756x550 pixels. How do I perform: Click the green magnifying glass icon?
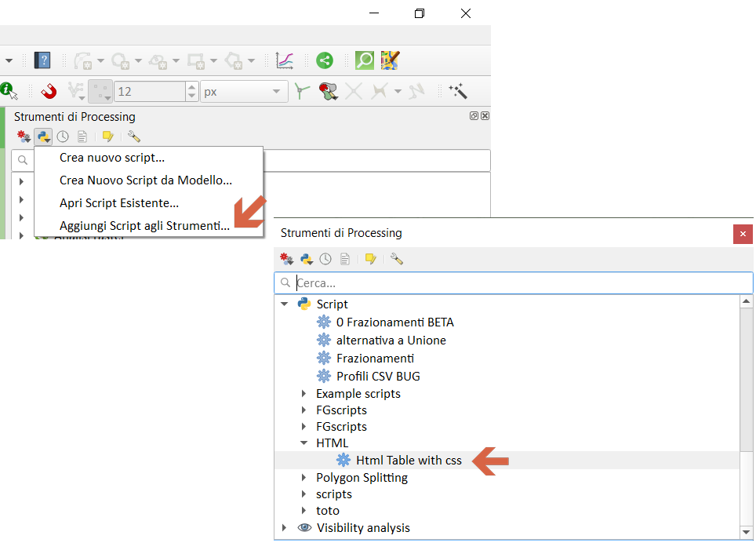coord(365,60)
